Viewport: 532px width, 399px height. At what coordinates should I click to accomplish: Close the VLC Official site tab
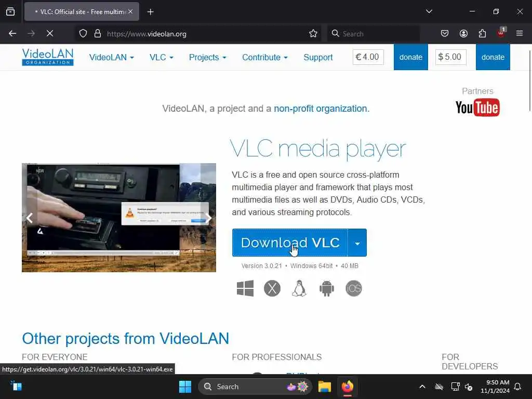tap(130, 11)
